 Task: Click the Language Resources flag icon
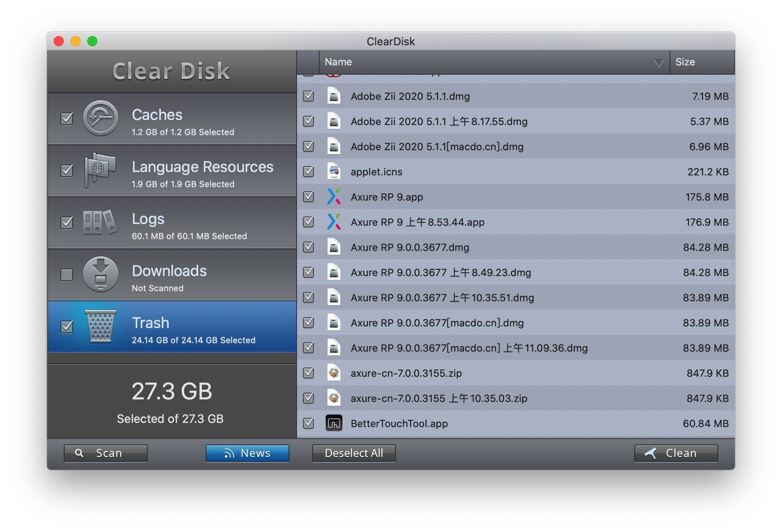coord(100,170)
